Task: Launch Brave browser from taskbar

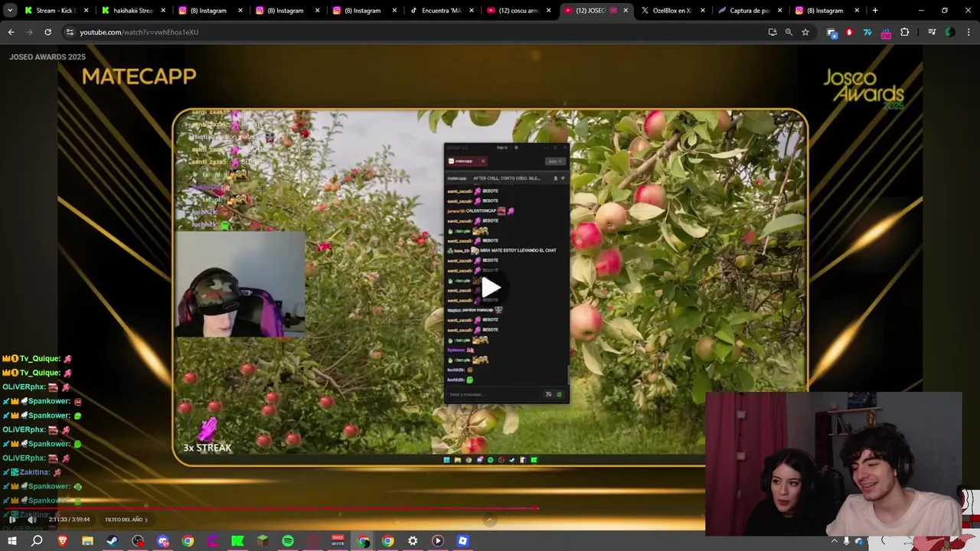Action: 63,541
